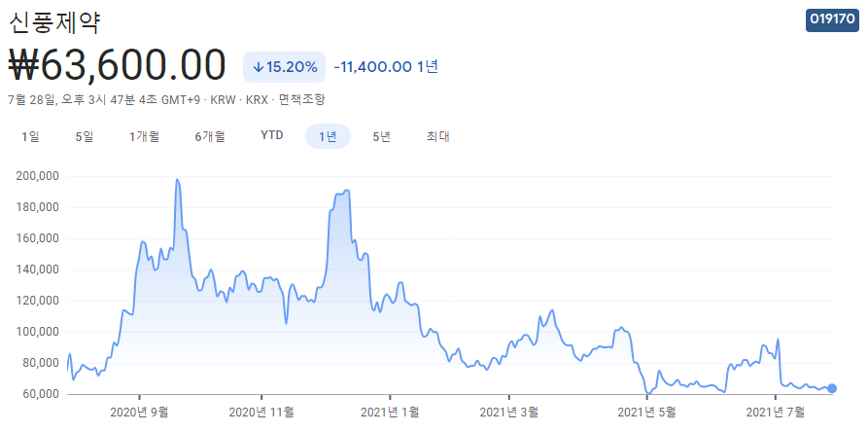Click the blue endpoint dot on chart line
Screen dimensions: 868x432
pyautogui.click(x=831, y=388)
